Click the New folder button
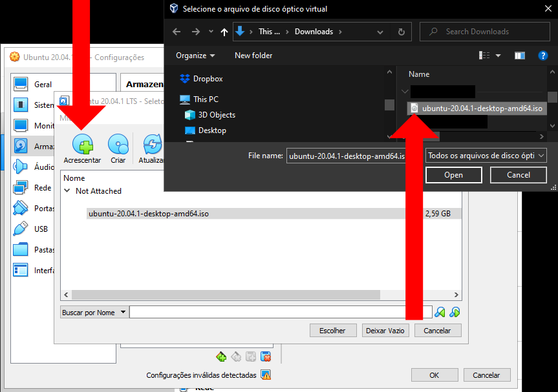The height and width of the screenshot is (392, 558). (253, 56)
